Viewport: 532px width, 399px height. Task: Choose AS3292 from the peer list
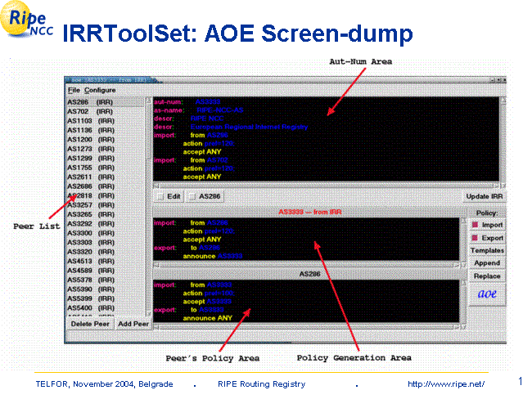90,223
